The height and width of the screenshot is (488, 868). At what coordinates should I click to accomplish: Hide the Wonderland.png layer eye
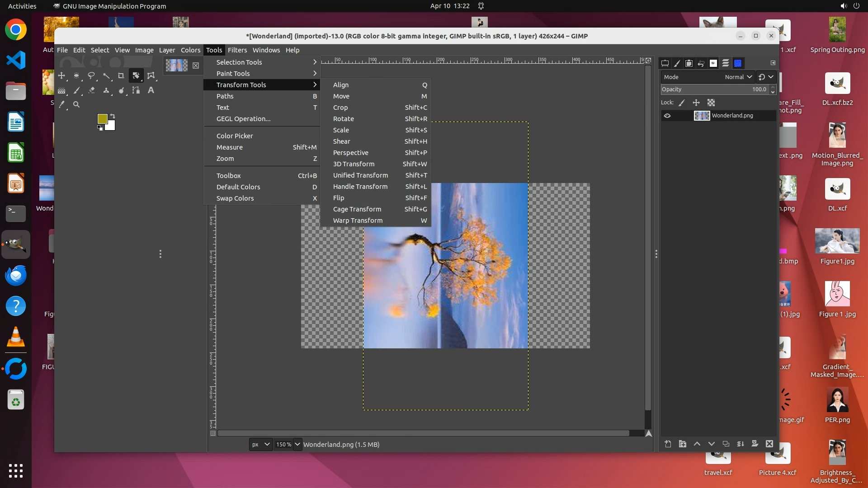[667, 116]
